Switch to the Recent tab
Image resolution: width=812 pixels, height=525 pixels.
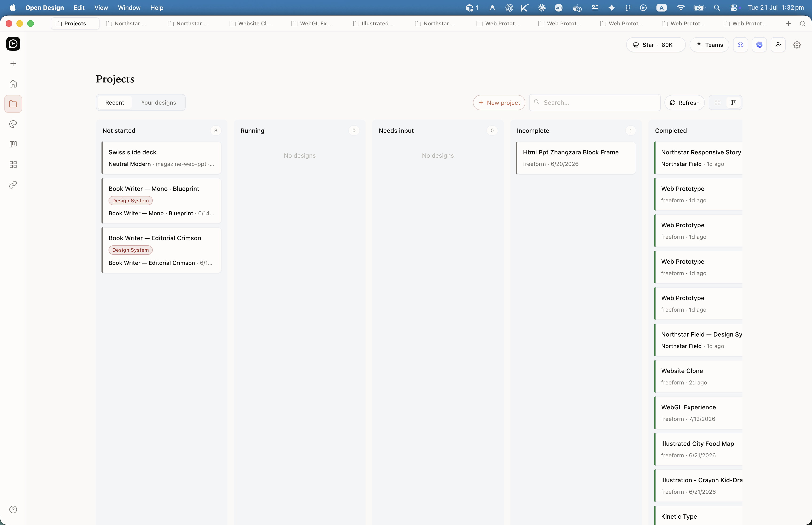pyautogui.click(x=114, y=103)
